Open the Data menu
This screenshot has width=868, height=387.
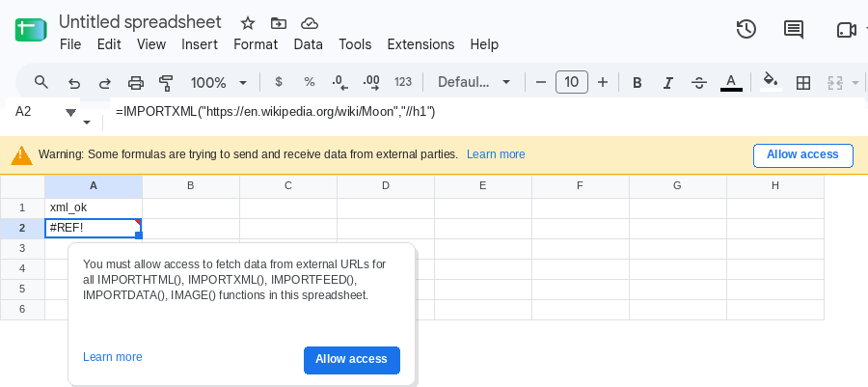pos(309,44)
